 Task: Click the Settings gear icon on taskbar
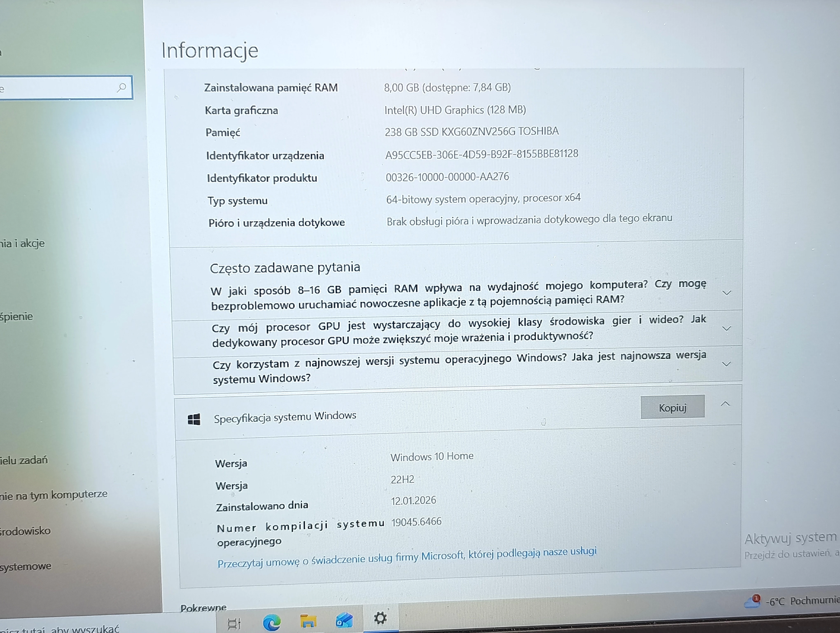(380, 618)
